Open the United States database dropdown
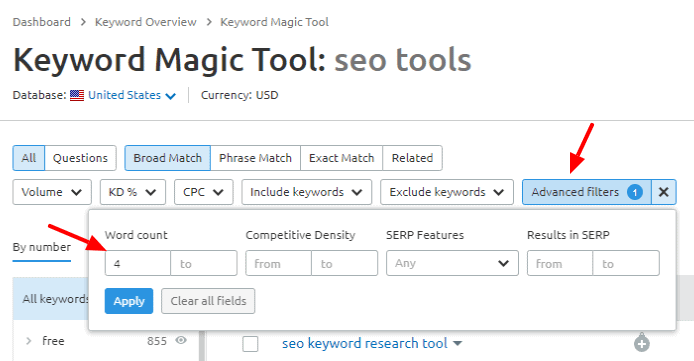Image resolution: width=694 pixels, height=361 pixels. (132, 95)
